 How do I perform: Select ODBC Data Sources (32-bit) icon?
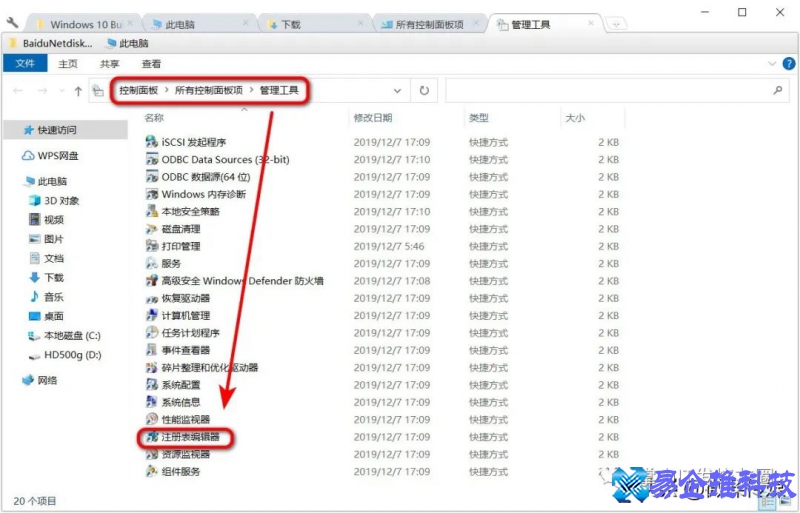pos(152,159)
